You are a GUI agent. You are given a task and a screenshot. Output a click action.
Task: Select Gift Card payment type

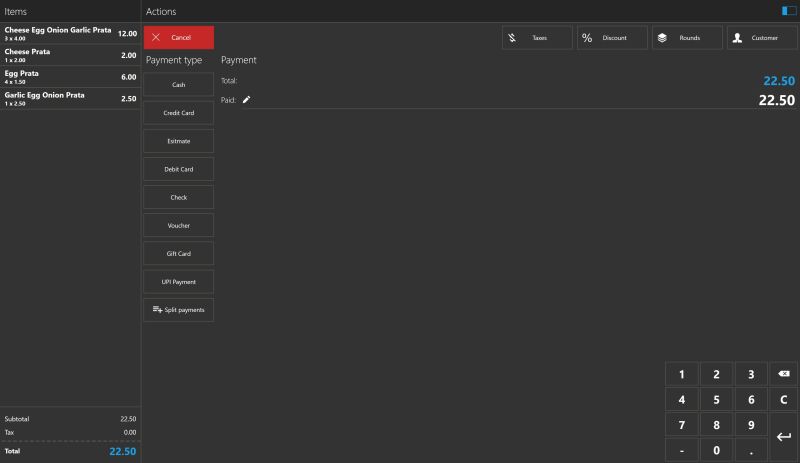179,254
